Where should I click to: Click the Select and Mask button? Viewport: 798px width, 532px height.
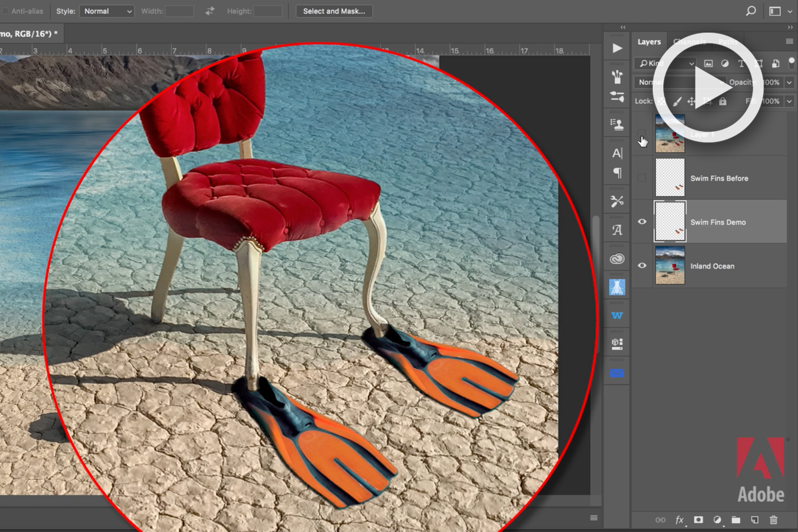click(x=334, y=11)
